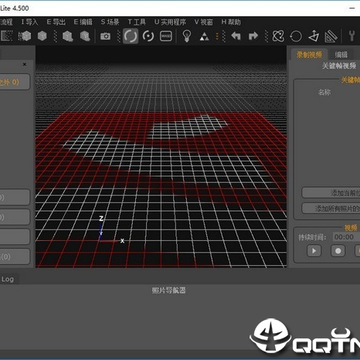Open the S 场景 menu
Image resolution: width=360 pixels, height=360 pixels.
pos(110,22)
